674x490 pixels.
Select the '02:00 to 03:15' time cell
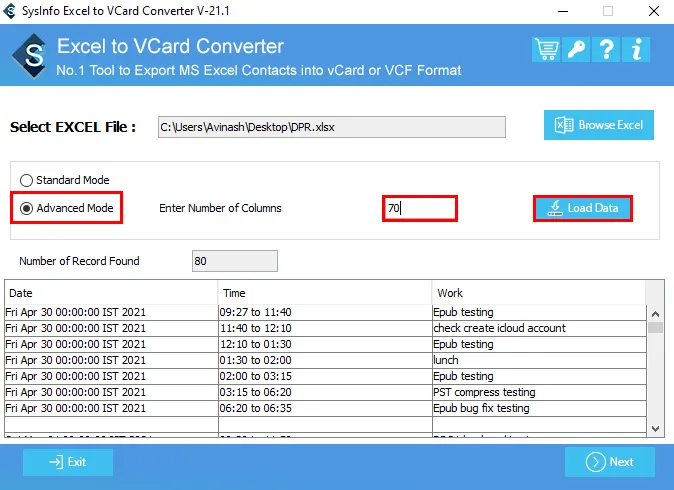point(325,376)
